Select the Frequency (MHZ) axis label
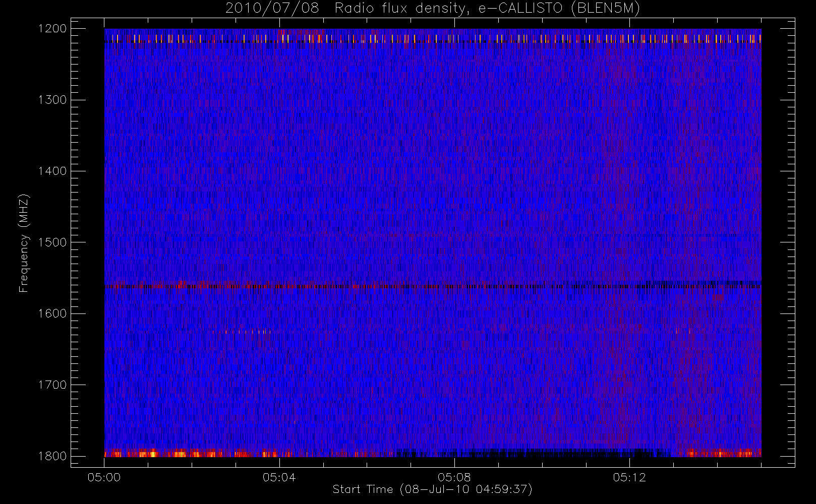816x504 pixels. tap(23, 243)
